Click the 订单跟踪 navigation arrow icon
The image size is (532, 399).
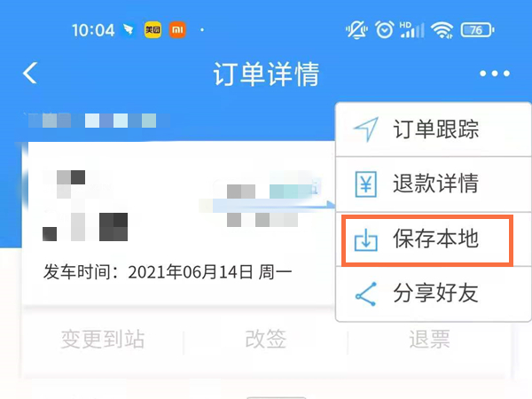365,129
